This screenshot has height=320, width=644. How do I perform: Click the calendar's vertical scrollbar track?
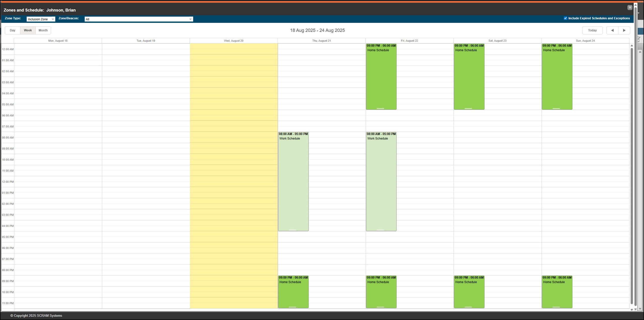point(632,176)
